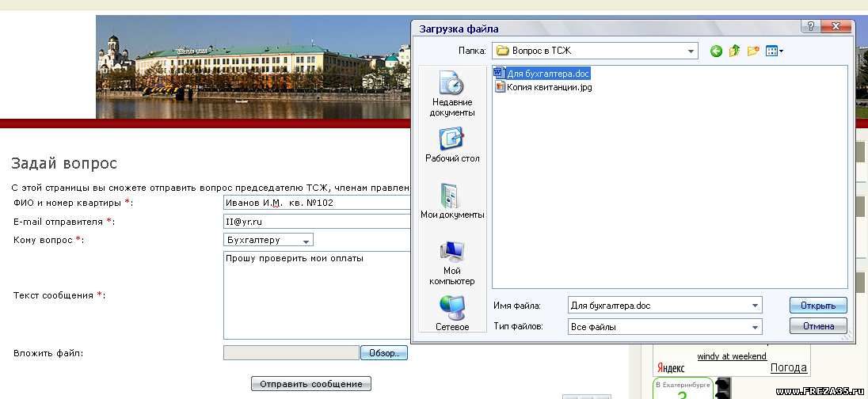Open the Кому вопрос dropdown (Бухгалтеру)
The height and width of the screenshot is (399, 868).
click(268, 240)
